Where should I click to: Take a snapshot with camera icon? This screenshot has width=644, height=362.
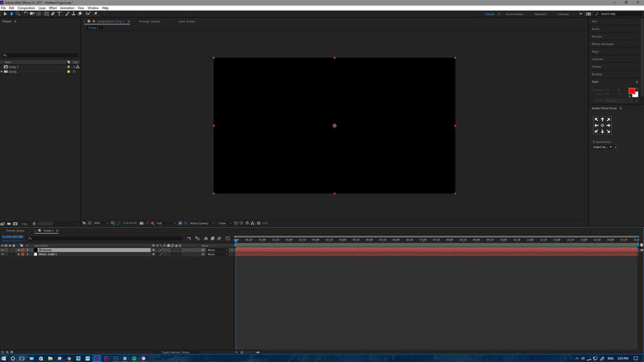pyautogui.click(x=142, y=223)
